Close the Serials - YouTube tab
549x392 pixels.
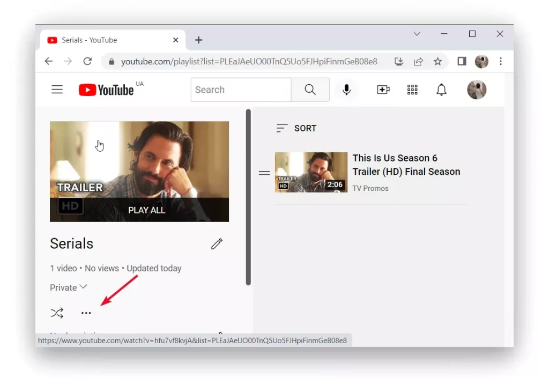tap(176, 40)
